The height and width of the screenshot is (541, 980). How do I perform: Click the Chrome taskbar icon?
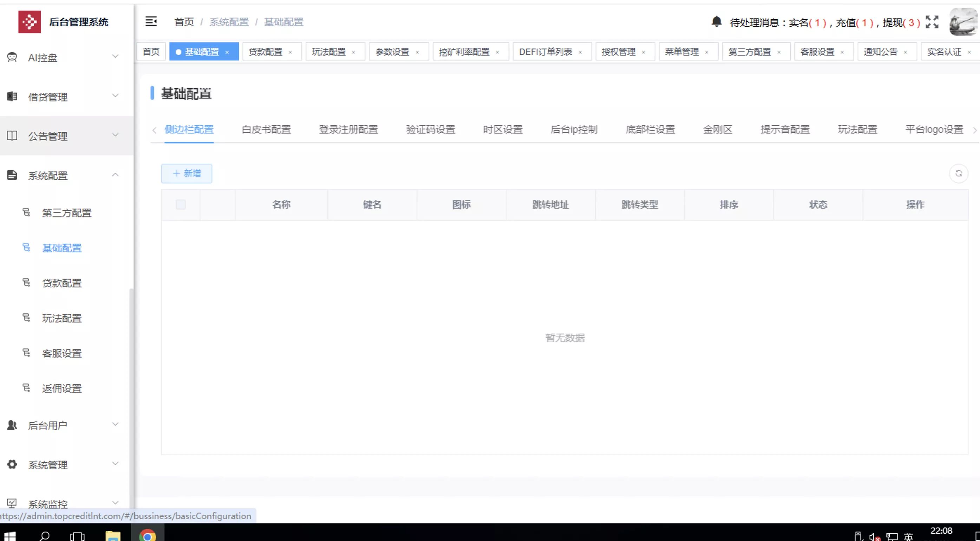(x=148, y=535)
